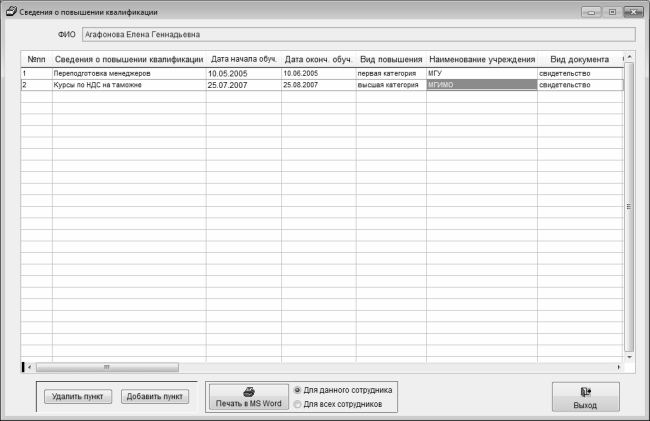Click the vertical scrollbar down arrow

point(629,357)
